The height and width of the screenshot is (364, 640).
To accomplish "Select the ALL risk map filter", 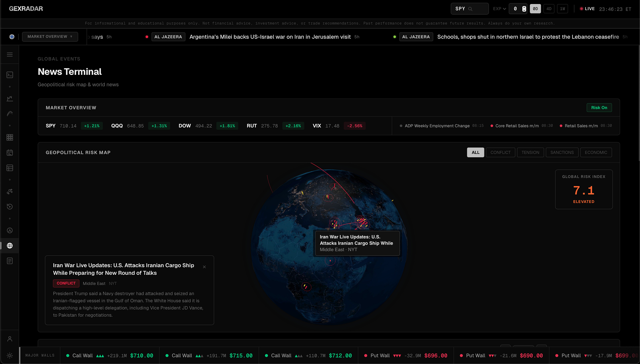I will 475,152.
